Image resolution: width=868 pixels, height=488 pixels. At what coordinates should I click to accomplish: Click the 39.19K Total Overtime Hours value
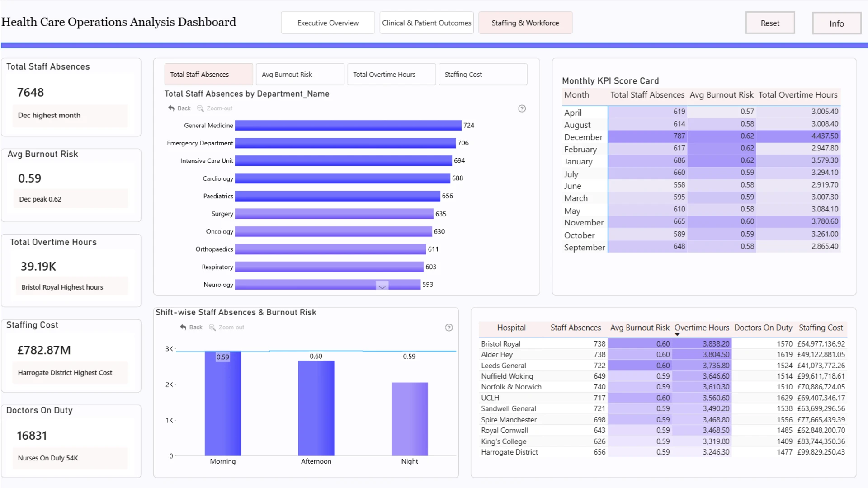tap(38, 267)
